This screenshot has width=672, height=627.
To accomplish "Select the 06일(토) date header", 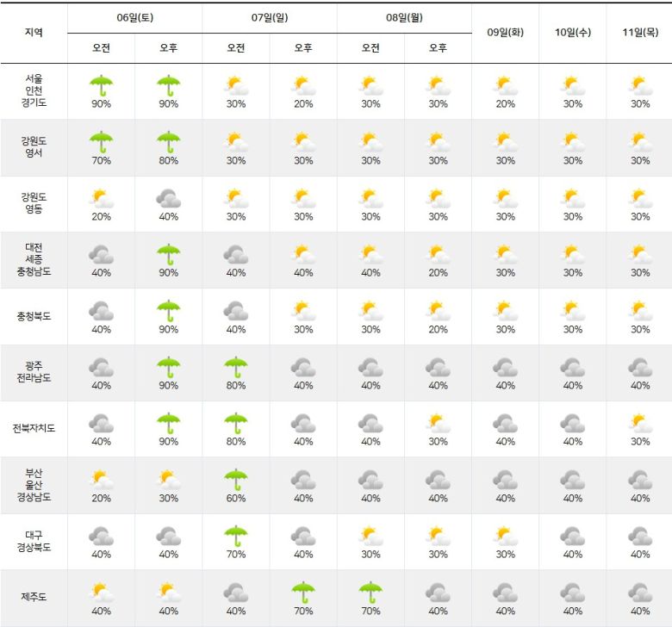I will coord(134,18).
